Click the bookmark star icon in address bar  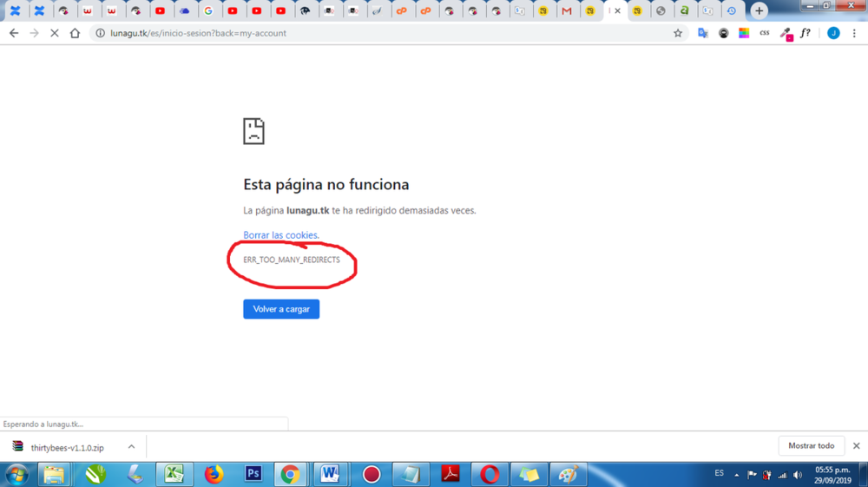678,33
